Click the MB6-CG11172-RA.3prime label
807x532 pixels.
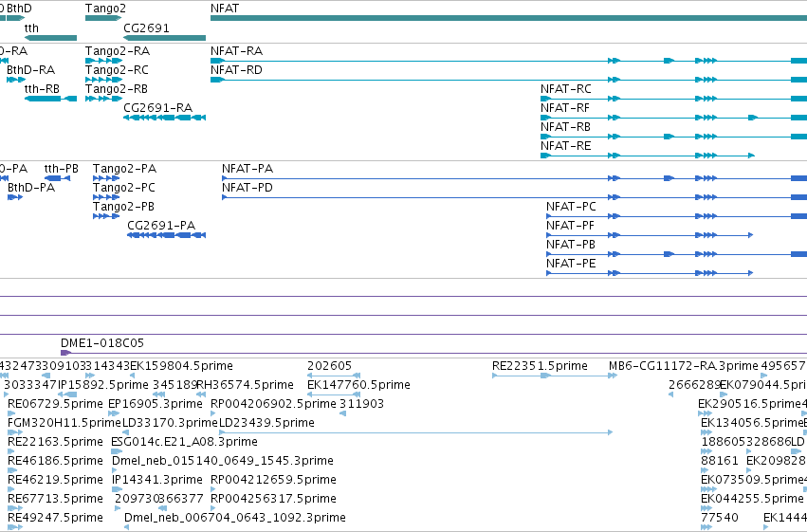684,366
